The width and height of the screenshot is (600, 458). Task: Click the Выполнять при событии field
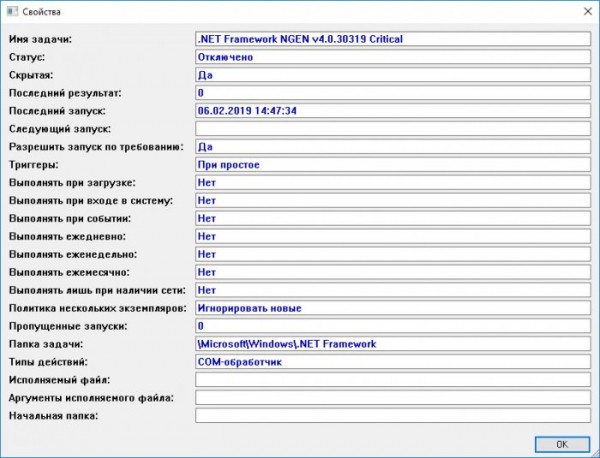point(393,219)
